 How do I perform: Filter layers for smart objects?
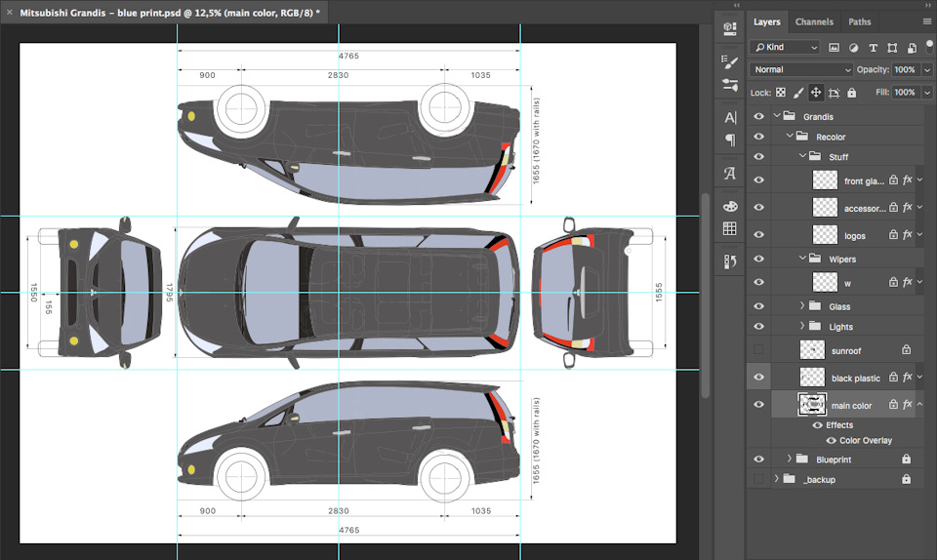pos(912,47)
